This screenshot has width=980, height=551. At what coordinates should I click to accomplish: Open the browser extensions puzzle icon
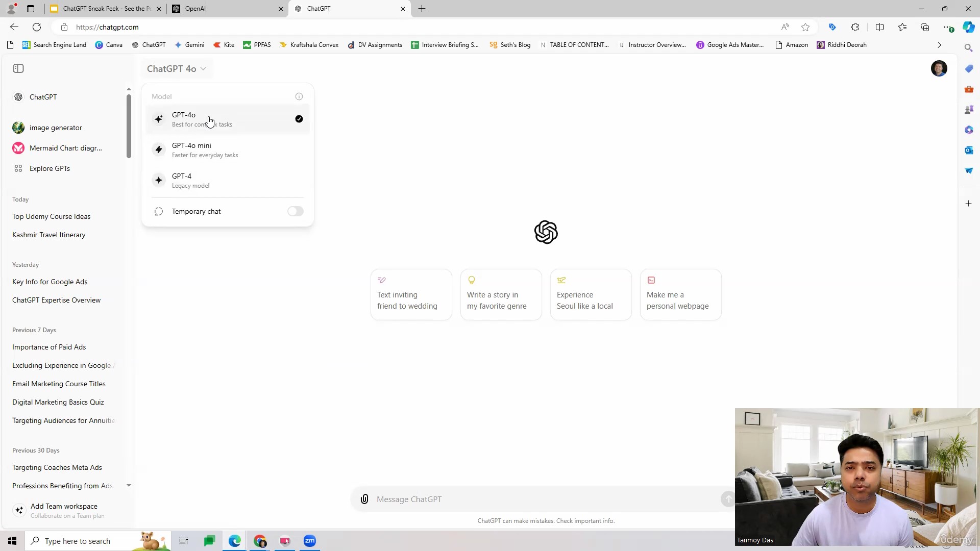point(855,27)
